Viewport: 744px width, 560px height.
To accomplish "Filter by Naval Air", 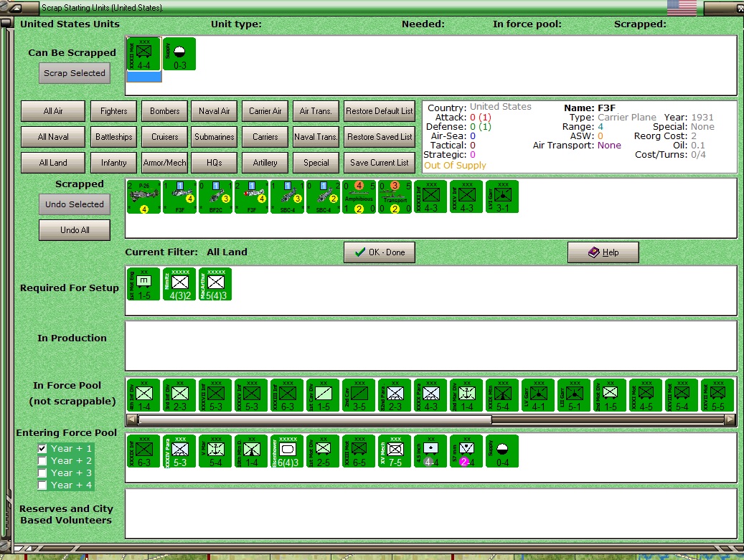I will coord(215,111).
